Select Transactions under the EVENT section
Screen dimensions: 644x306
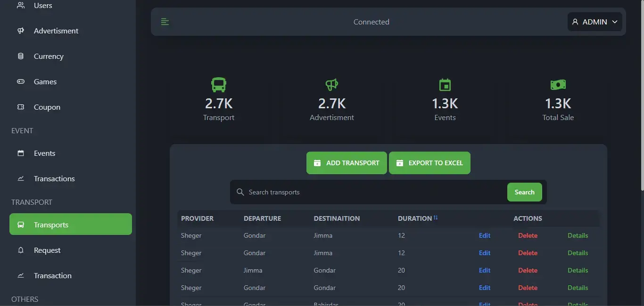coord(54,178)
